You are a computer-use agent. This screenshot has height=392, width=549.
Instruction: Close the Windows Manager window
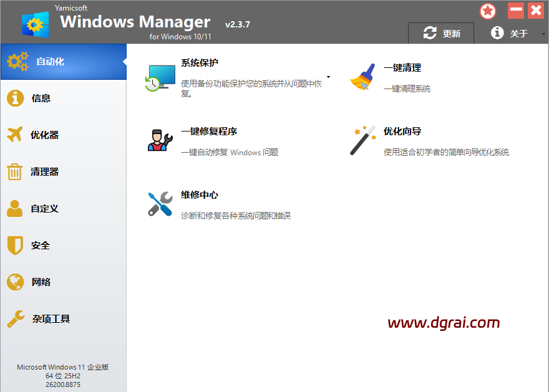[536, 11]
